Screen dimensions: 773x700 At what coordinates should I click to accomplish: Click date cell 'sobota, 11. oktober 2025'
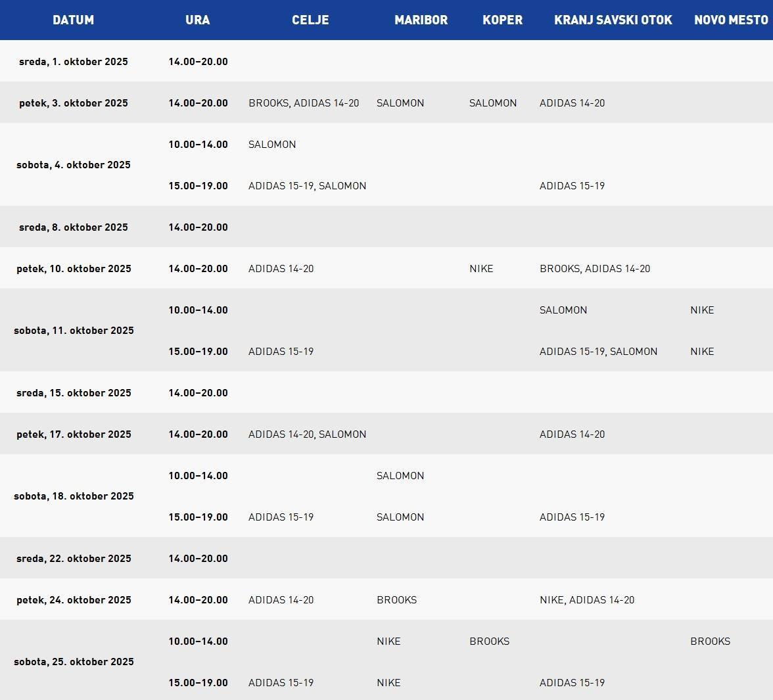click(74, 330)
